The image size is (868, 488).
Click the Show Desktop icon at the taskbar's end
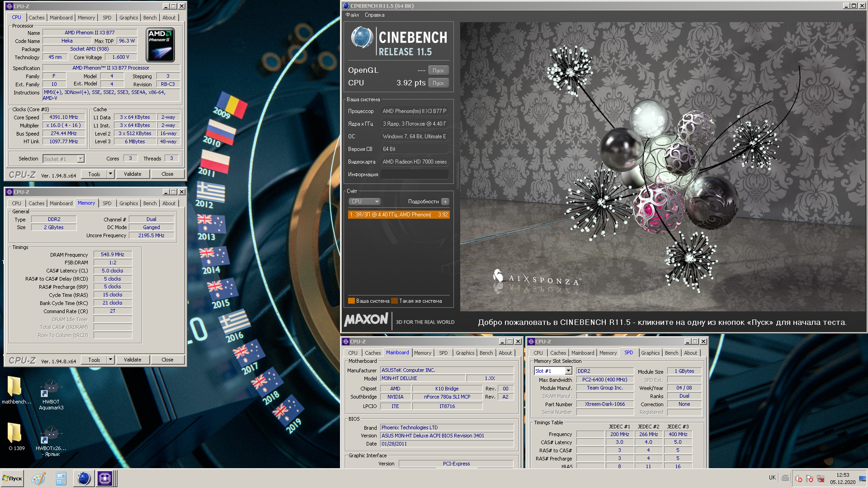pyautogui.click(x=863, y=479)
